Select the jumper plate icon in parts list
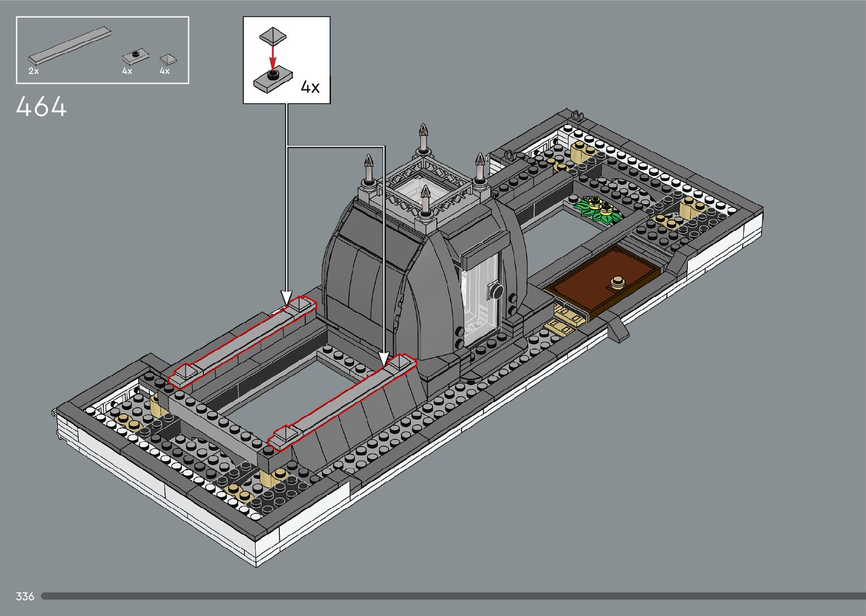The width and height of the screenshot is (866, 616). tap(135, 57)
